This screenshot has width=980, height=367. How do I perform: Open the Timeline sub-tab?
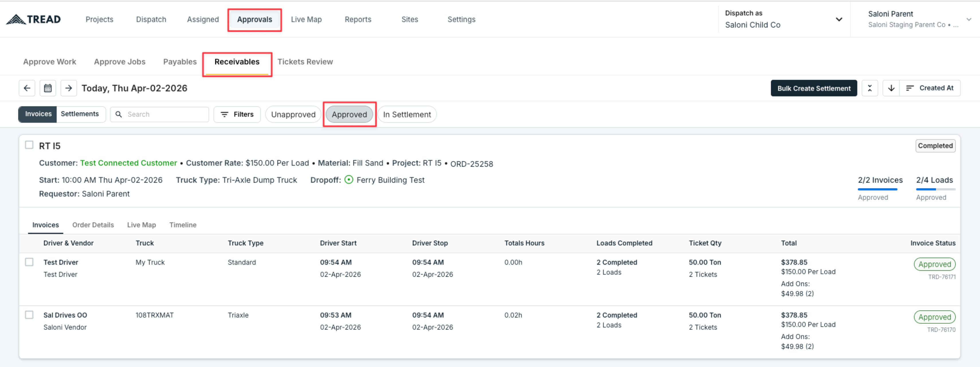[183, 225]
